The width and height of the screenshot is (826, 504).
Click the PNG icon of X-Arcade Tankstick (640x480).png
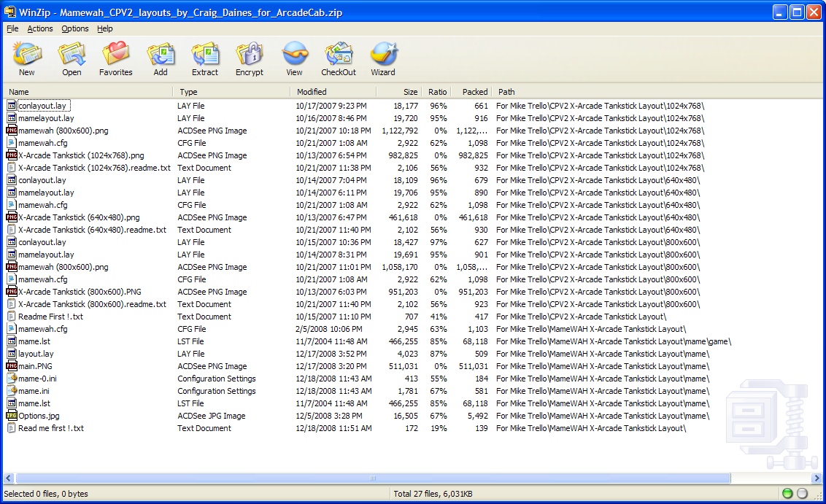(12, 217)
